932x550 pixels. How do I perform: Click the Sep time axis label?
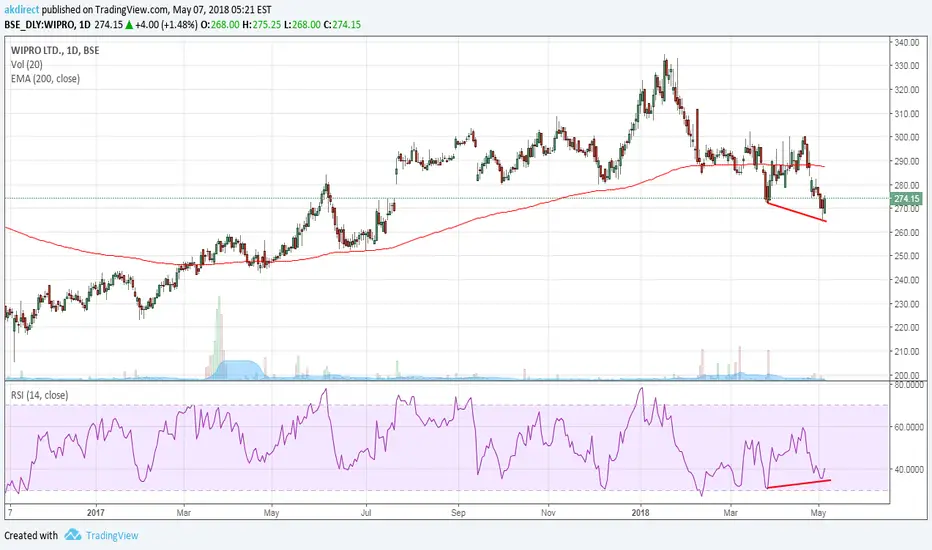[458, 513]
